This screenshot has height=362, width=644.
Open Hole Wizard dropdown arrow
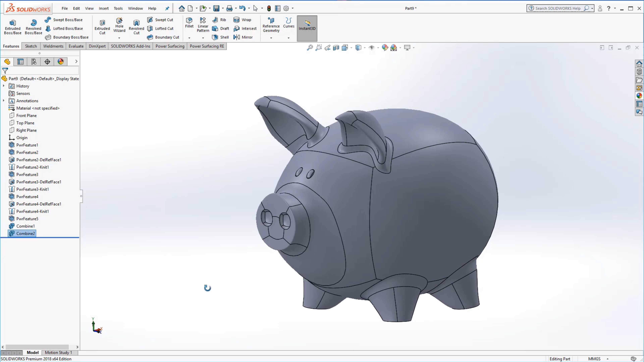pos(119,38)
